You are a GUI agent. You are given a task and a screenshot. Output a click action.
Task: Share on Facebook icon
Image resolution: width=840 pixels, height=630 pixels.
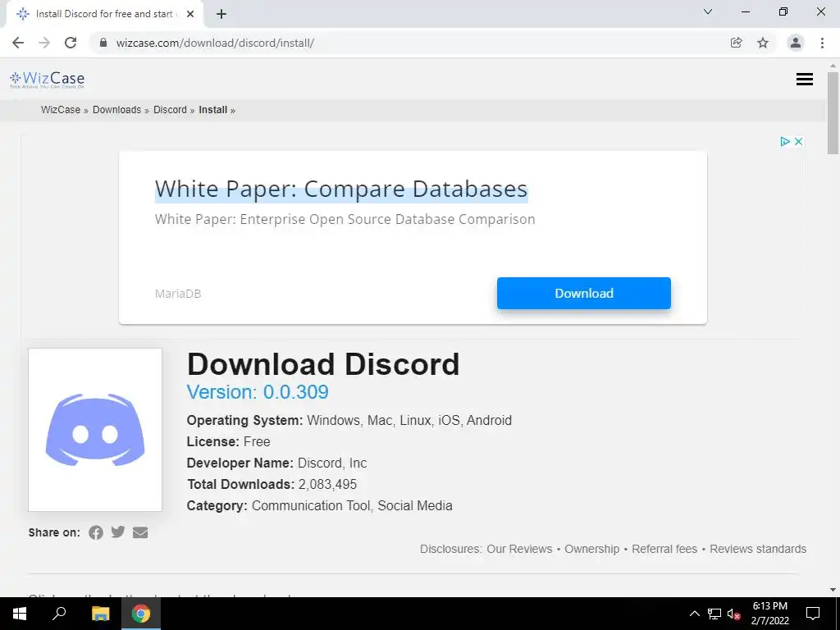click(x=96, y=532)
